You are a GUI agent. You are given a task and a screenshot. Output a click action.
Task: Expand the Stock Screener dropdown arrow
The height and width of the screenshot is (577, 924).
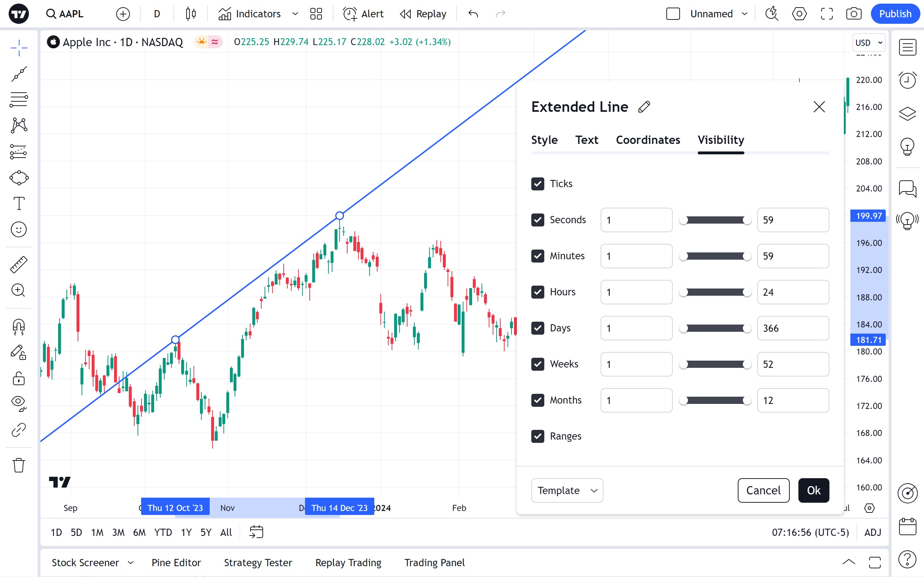131,563
